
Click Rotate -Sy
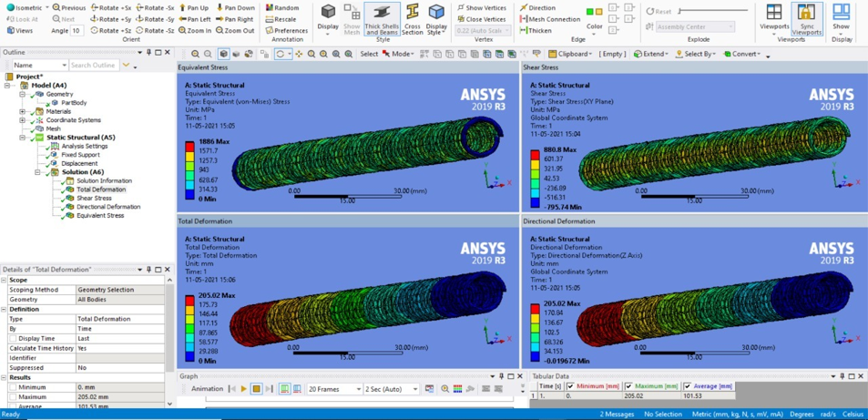[x=156, y=19]
